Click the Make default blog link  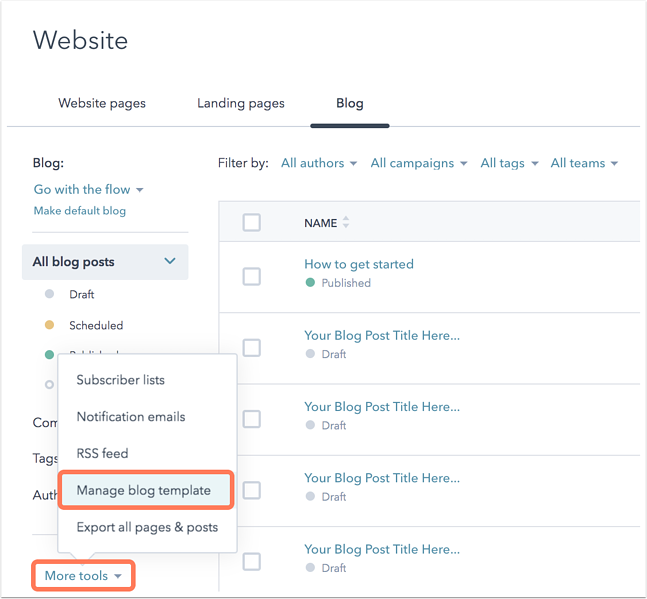pos(79,211)
